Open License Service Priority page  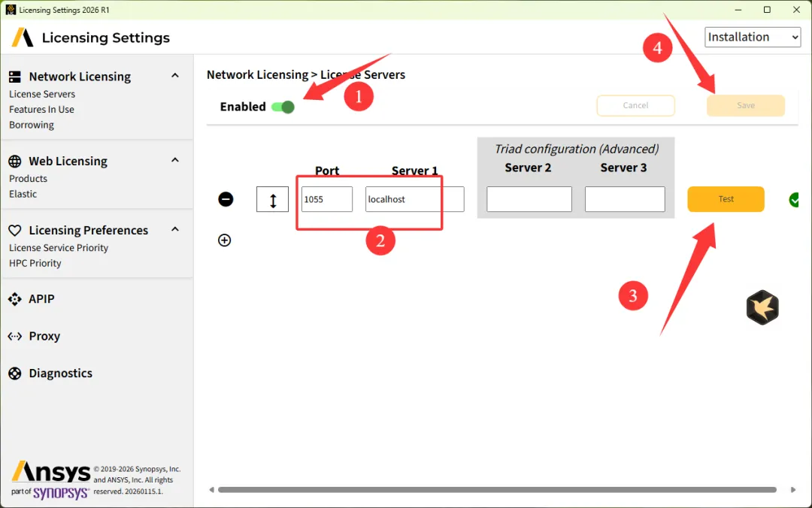[x=59, y=247]
